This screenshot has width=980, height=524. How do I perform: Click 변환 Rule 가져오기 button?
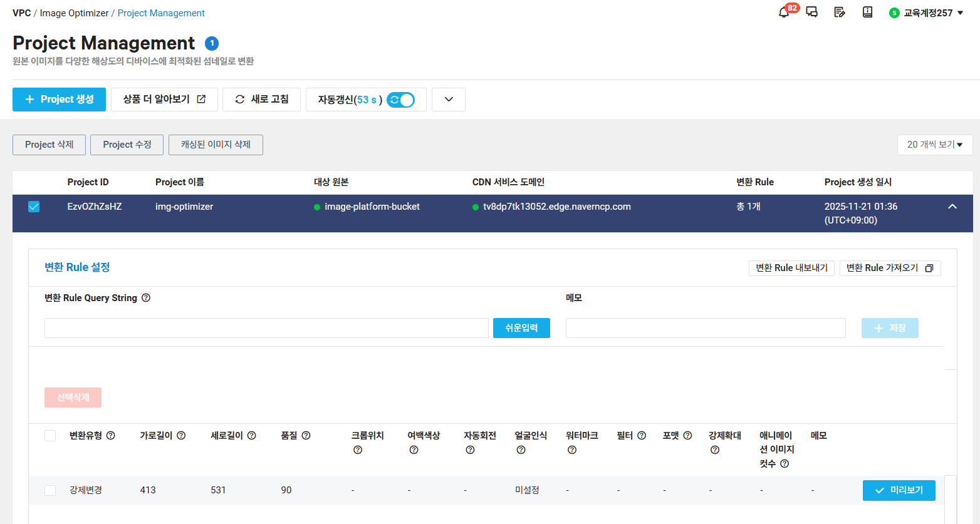point(890,268)
